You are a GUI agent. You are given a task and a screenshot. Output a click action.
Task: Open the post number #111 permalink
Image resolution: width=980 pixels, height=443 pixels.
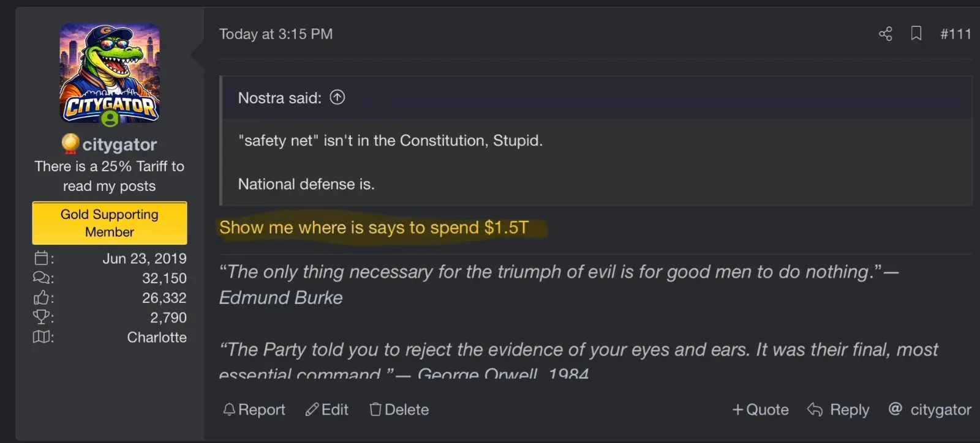[x=956, y=34]
